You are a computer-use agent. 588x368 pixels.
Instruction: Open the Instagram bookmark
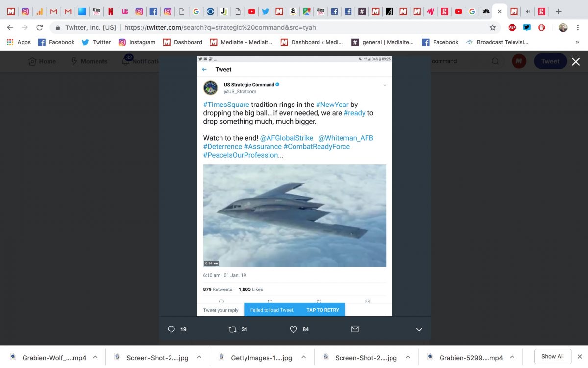[137, 42]
